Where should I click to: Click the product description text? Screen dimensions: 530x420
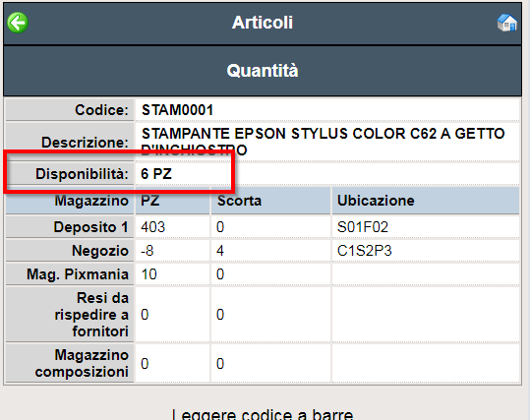click(x=324, y=142)
